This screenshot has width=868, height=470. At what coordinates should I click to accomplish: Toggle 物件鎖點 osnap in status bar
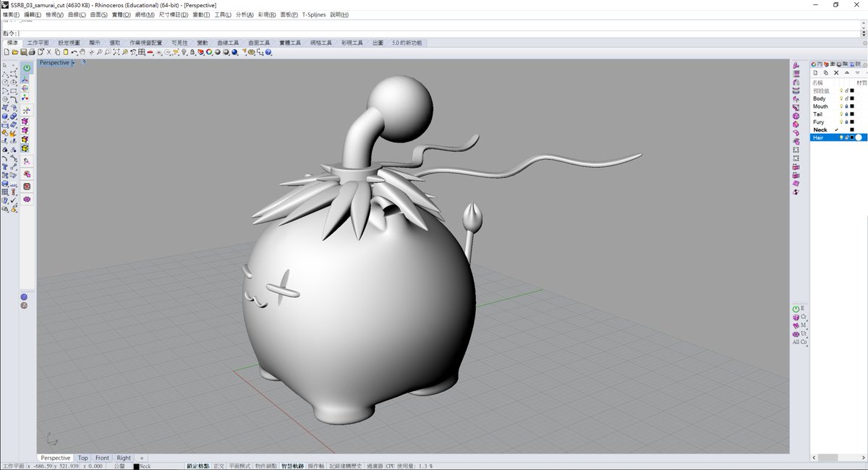click(265, 466)
